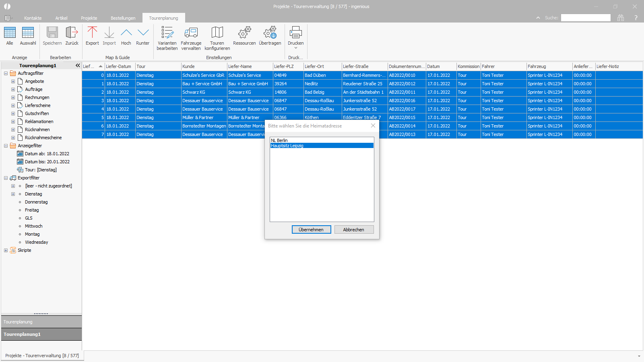Image resolution: width=644 pixels, height=362 pixels.
Task: Open Varianten bearbeiten
Action: (167, 38)
